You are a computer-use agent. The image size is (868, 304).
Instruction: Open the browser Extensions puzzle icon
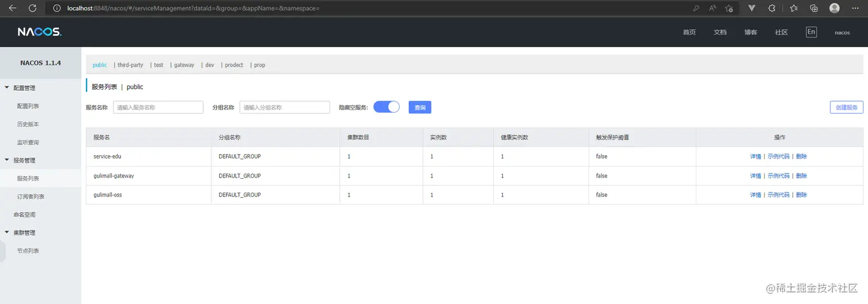click(x=772, y=8)
